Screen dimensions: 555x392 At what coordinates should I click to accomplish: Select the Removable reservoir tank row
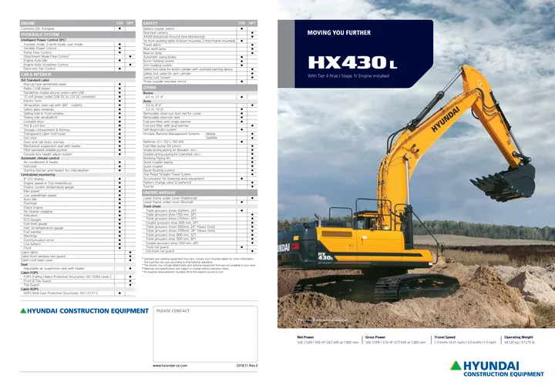[200, 118]
